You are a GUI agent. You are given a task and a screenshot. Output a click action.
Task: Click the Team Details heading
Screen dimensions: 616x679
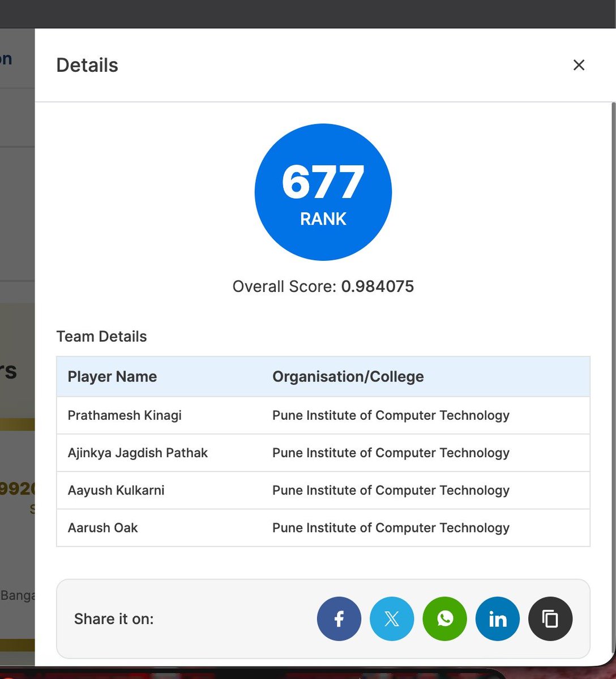point(101,337)
